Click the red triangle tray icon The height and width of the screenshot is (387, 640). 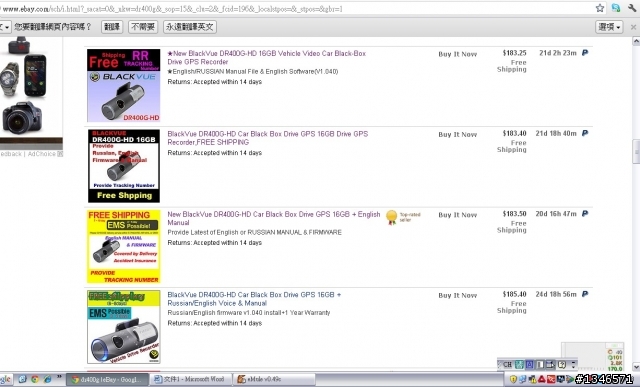pos(542,379)
